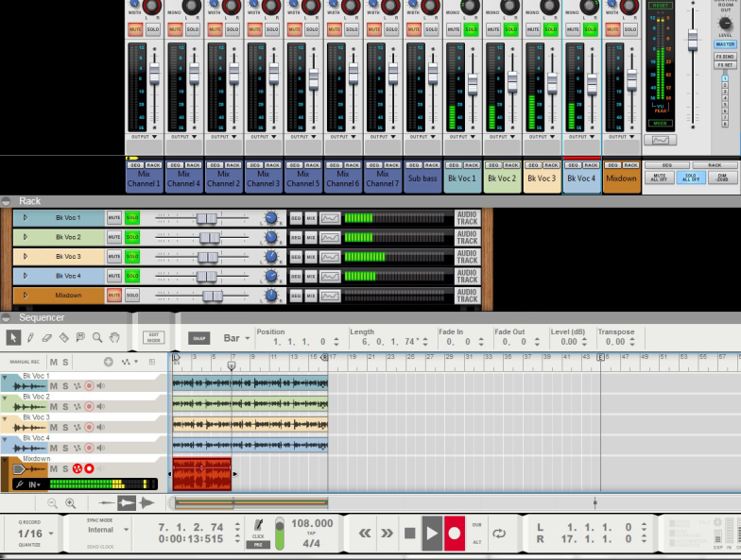Image resolution: width=741 pixels, height=560 pixels.
Task: Enable record on the Bk Voc 1 track
Action: [89, 385]
